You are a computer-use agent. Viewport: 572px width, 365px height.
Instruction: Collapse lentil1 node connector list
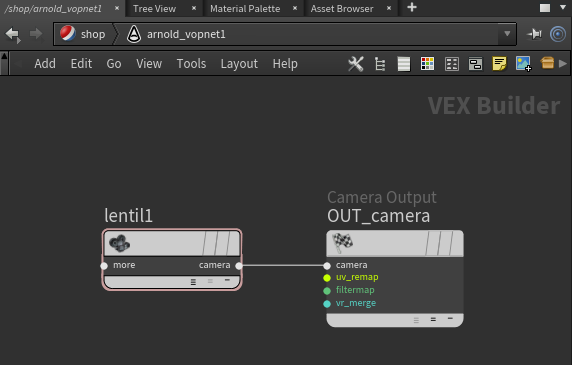(x=227, y=280)
